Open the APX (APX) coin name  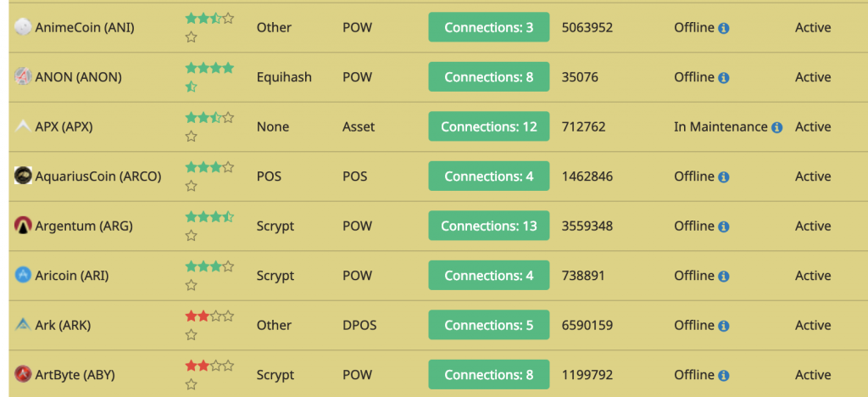pyautogui.click(x=64, y=126)
